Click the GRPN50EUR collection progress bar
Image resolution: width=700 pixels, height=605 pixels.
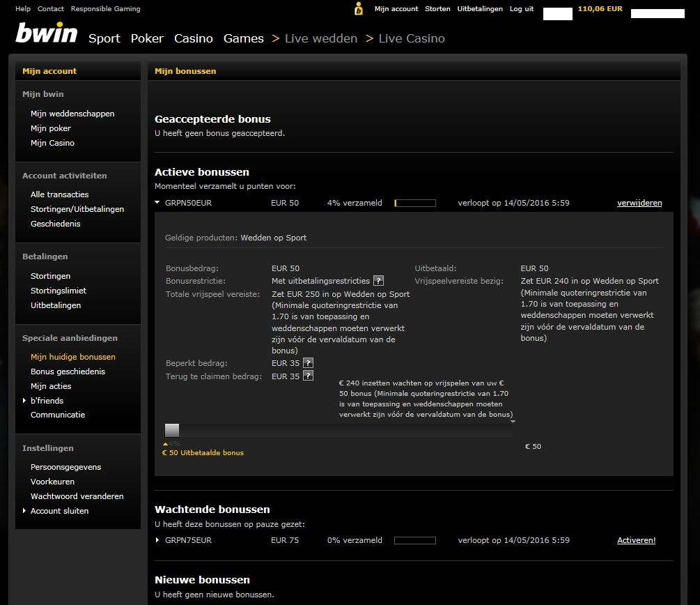click(x=415, y=203)
